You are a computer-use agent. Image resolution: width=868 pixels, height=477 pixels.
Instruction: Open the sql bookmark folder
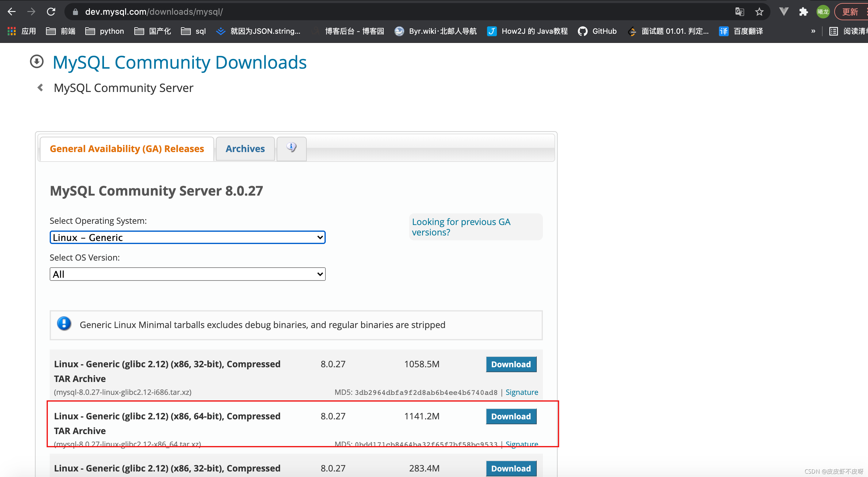(194, 31)
